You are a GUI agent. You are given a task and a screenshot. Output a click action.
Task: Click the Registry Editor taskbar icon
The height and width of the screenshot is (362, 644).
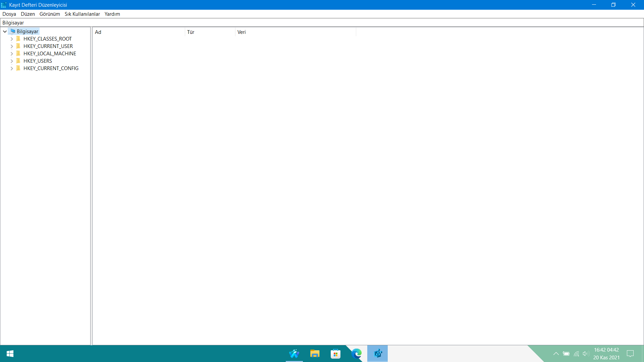tap(378, 354)
